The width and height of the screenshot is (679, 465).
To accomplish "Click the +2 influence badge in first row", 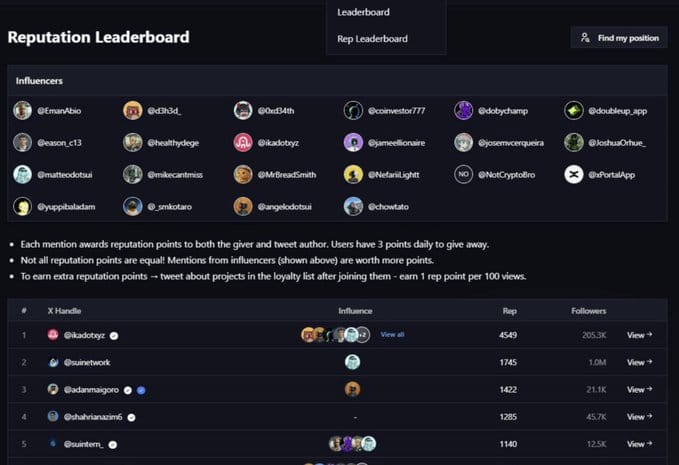I will [363, 335].
